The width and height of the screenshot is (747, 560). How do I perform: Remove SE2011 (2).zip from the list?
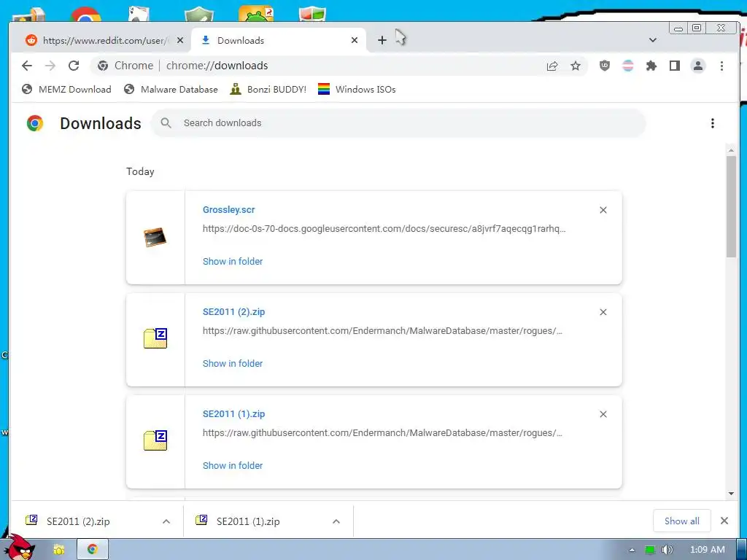click(603, 312)
